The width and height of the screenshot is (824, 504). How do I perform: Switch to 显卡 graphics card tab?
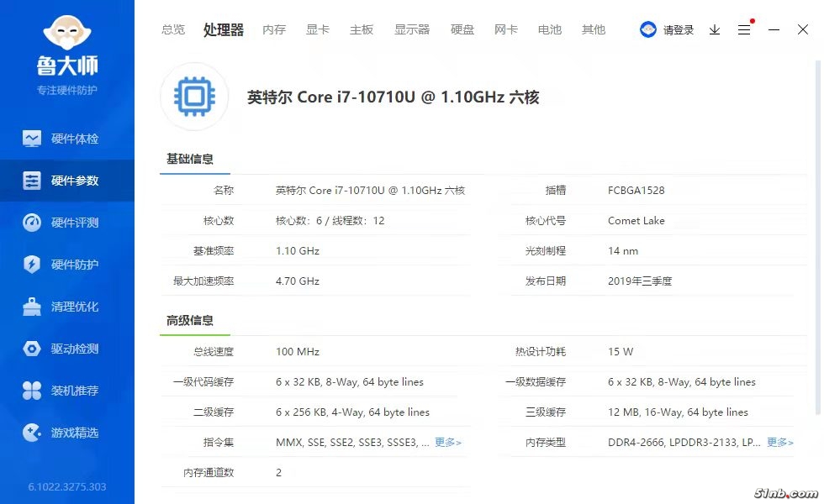click(x=318, y=29)
